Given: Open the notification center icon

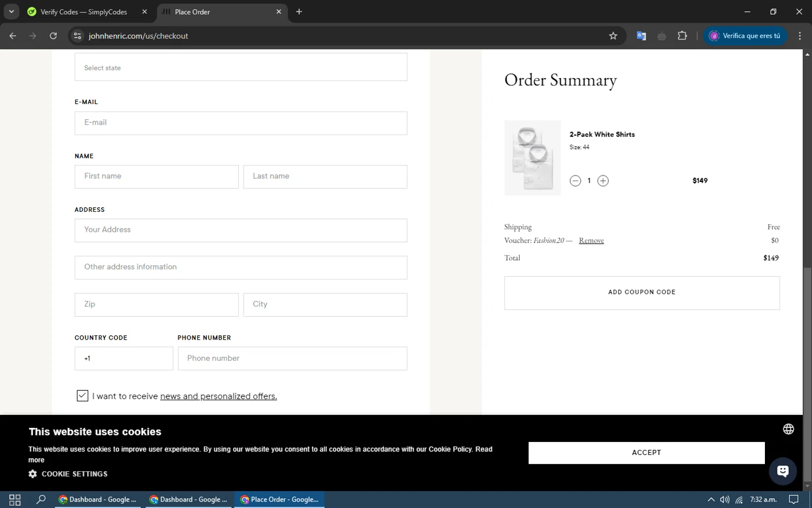Looking at the screenshot, I should [x=794, y=499].
